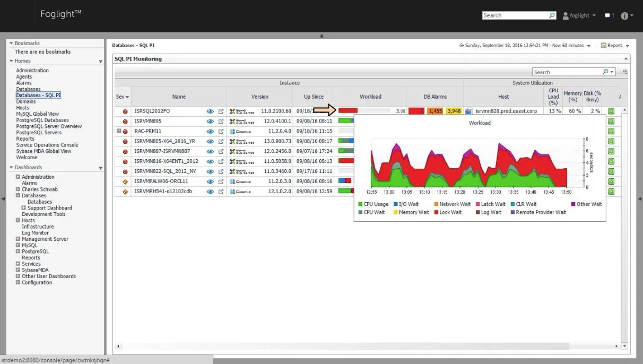
Task: Open ISRVMN816-X64ENT1_2012 external link icon
Action: [x=221, y=161]
